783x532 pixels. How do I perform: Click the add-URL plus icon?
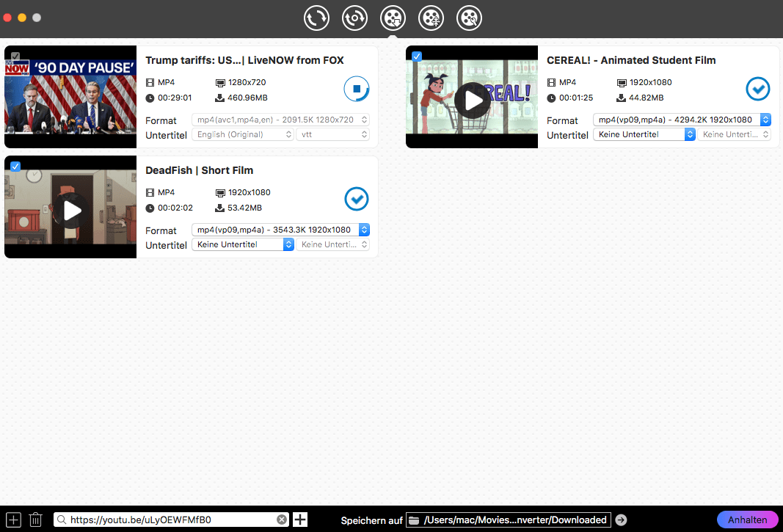(300, 519)
